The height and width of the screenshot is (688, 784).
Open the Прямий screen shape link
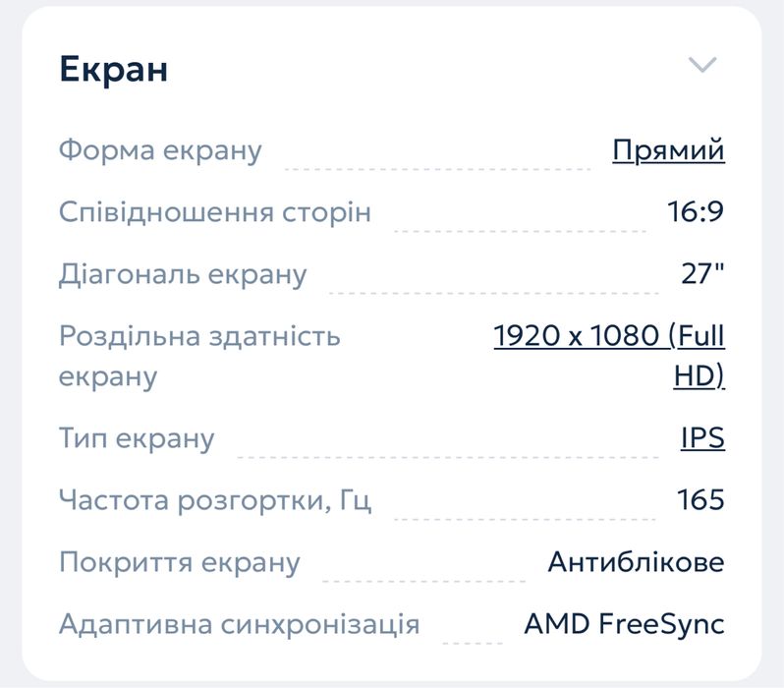click(668, 150)
